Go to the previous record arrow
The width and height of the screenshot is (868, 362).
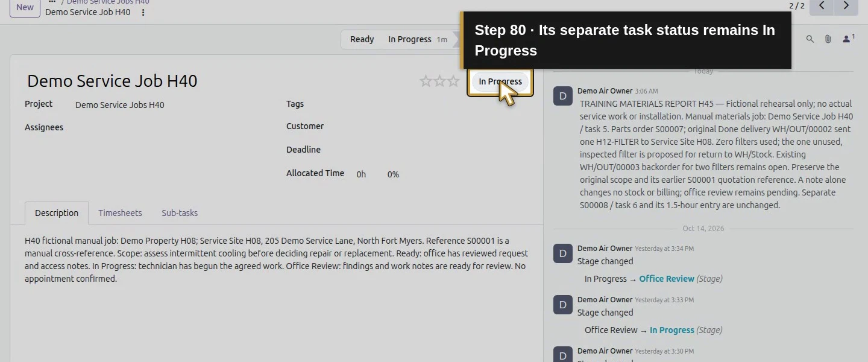tap(822, 6)
